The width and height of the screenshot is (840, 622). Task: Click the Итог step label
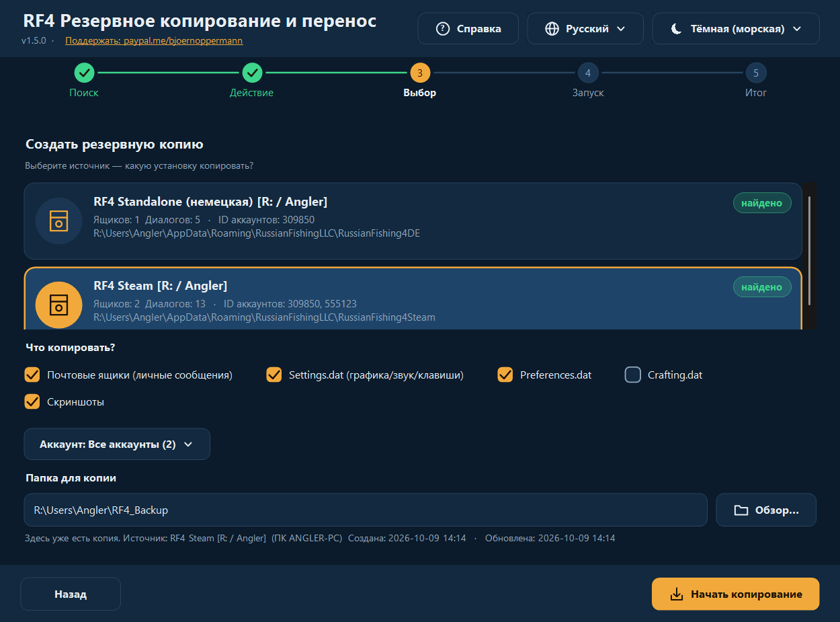tap(756, 93)
